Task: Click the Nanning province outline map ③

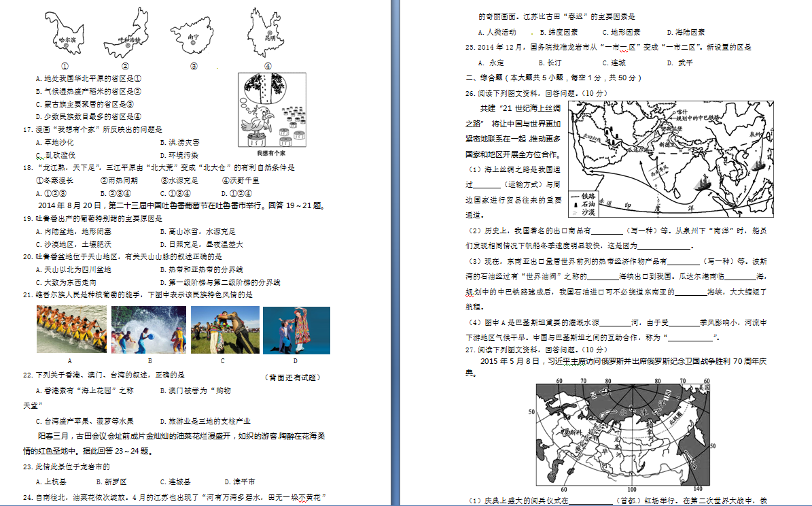Action: [x=194, y=37]
